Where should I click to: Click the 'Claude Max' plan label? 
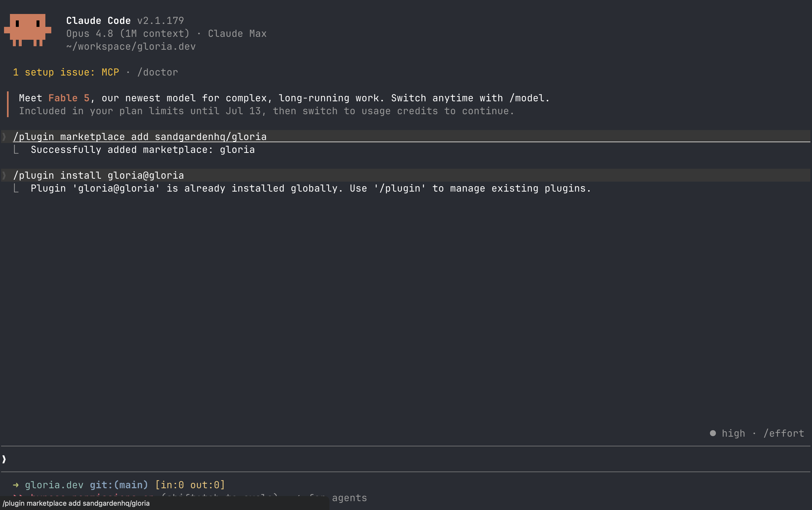click(x=237, y=33)
